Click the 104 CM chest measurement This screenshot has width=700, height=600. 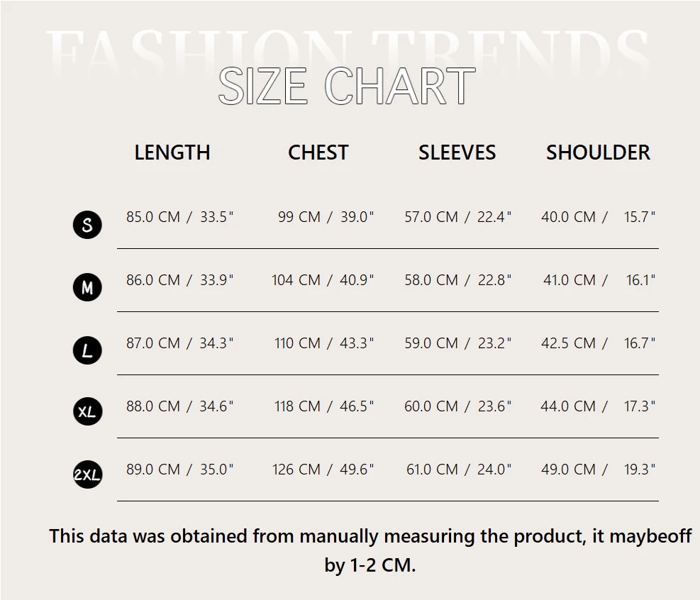(x=296, y=280)
